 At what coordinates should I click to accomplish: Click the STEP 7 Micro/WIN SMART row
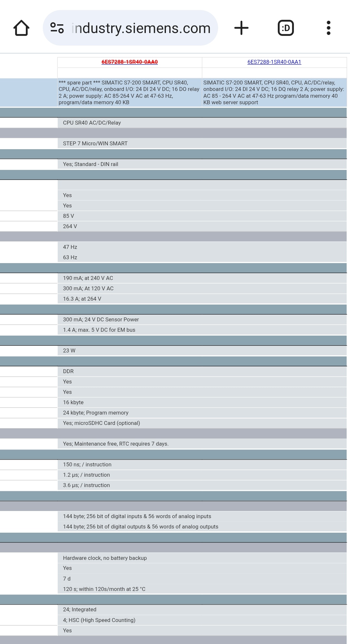coord(202,143)
